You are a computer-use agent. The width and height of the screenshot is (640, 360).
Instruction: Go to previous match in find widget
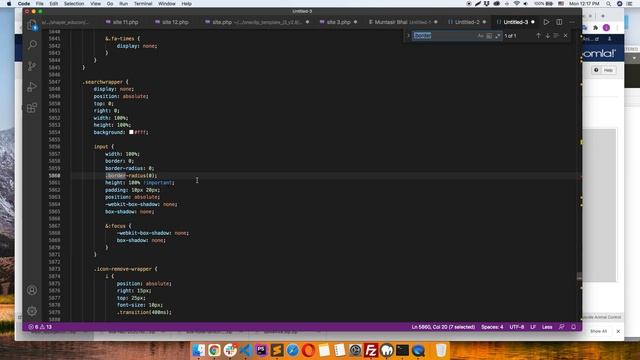(538, 36)
